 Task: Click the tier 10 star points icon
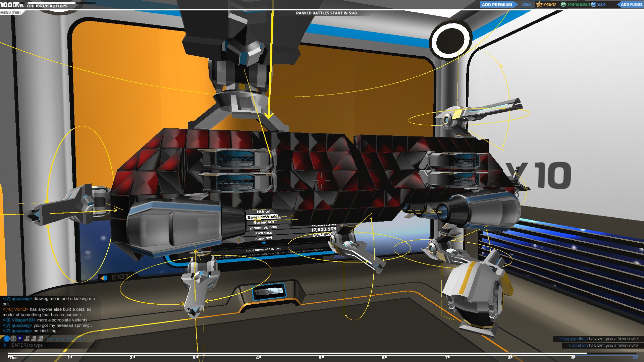tap(539, 4)
